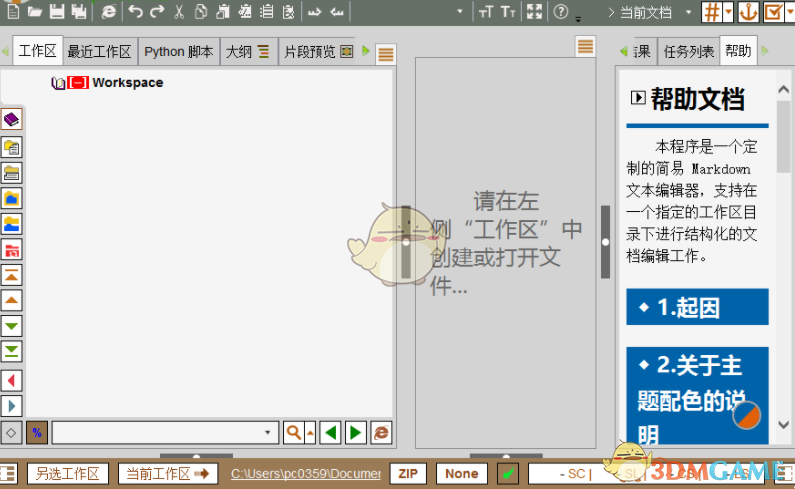The image size is (795, 489).
Task: Switch to the 最近工作区 tab
Action: click(99, 51)
